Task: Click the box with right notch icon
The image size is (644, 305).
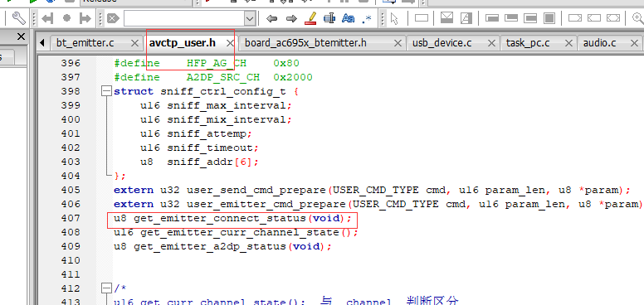Action: (x=575, y=18)
